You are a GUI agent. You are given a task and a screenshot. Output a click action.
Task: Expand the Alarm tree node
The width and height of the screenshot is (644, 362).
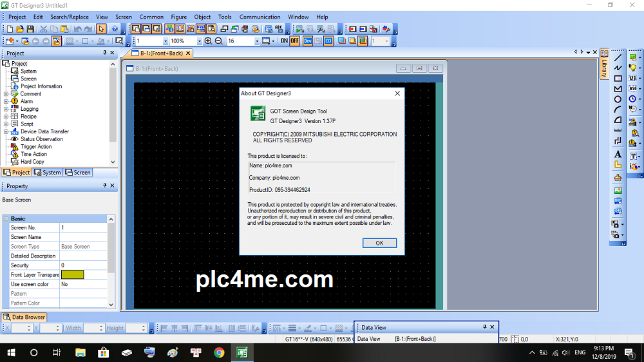click(x=6, y=101)
